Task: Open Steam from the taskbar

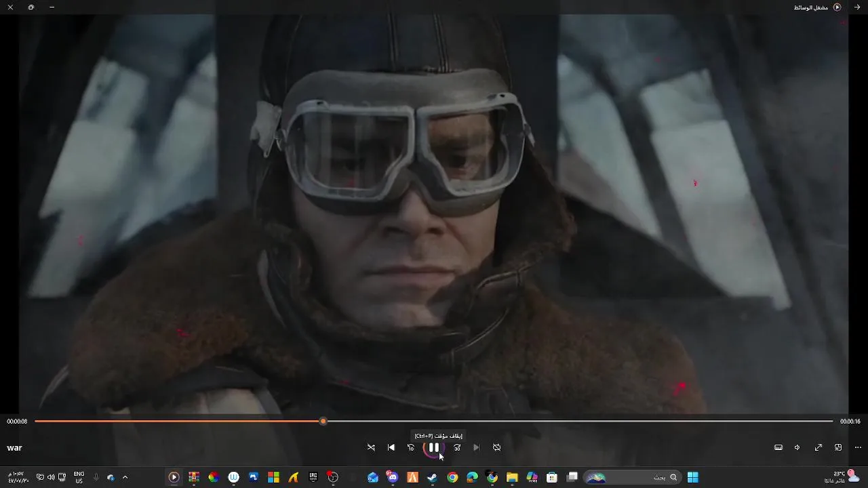Action: pyautogui.click(x=432, y=477)
